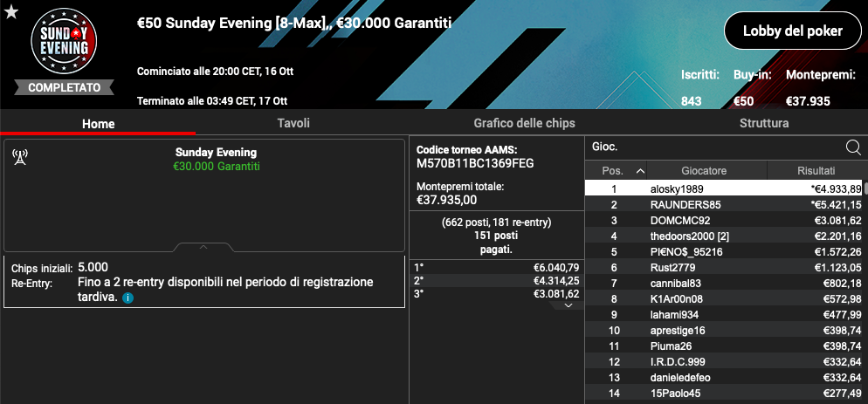
Task: Collapse the Sunday Evening info panel
Action: click(x=203, y=247)
